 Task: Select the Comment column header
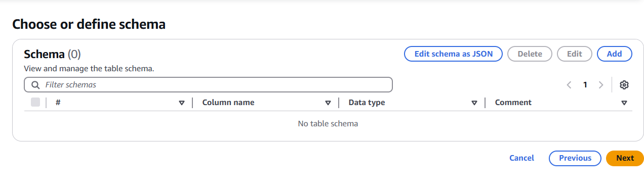click(513, 103)
